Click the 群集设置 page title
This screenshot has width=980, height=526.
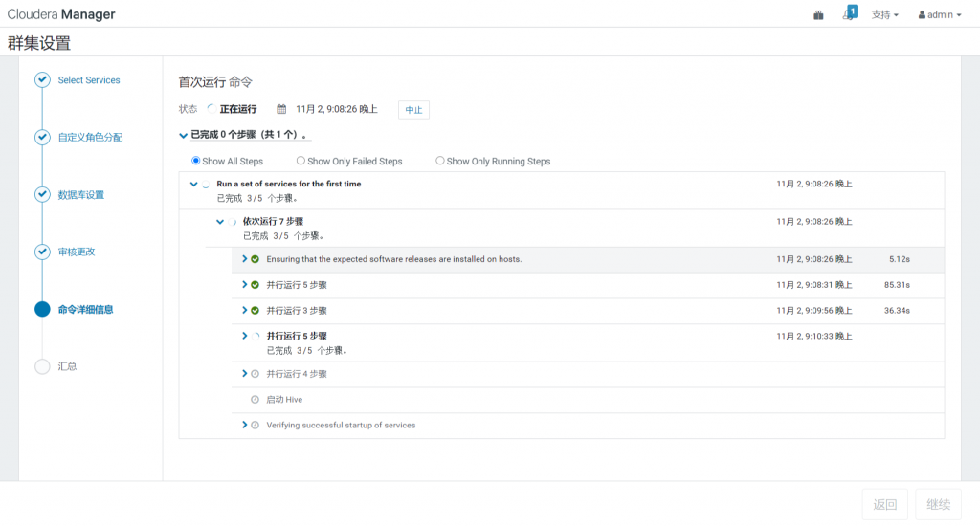(38, 43)
